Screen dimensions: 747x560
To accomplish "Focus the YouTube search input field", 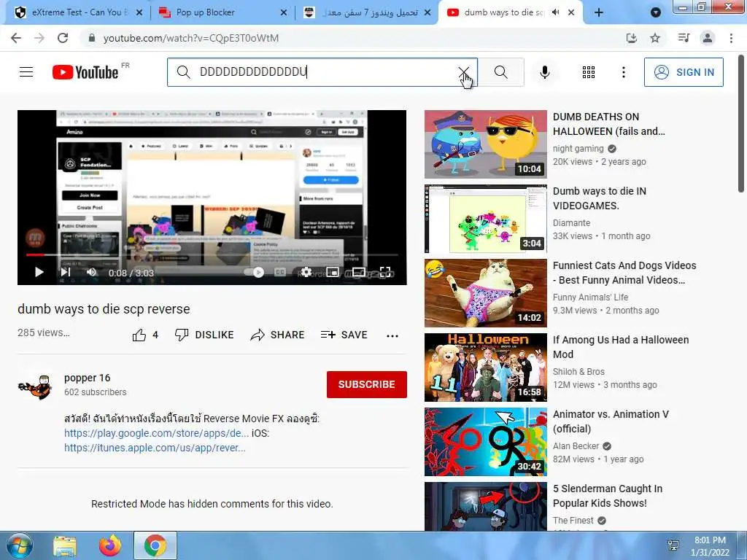I will click(322, 72).
